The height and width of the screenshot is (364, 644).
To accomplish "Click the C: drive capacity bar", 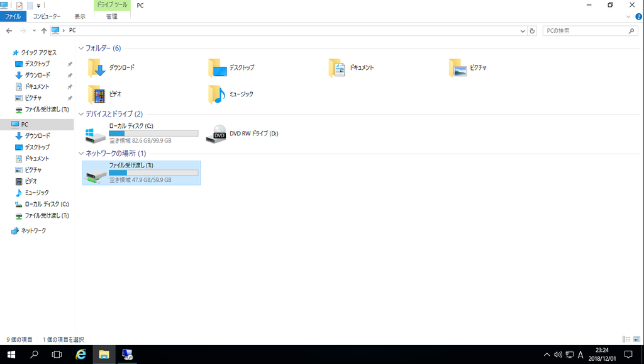I will (153, 134).
